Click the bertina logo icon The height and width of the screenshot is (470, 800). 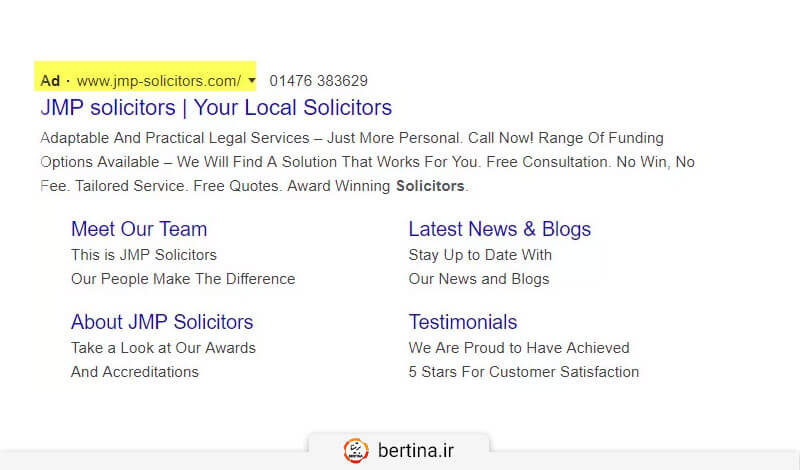click(356, 450)
